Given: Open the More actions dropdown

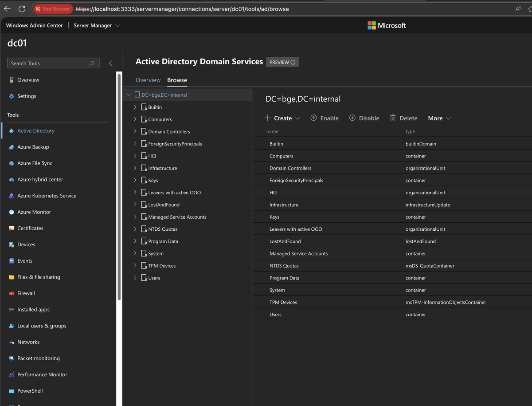Looking at the screenshot, I should 439,118.
